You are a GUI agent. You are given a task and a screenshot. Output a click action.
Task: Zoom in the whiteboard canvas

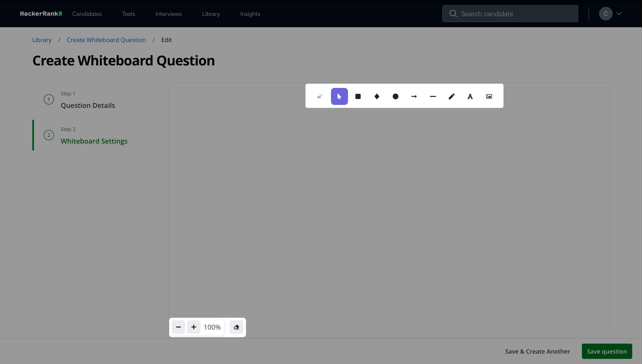194,327
